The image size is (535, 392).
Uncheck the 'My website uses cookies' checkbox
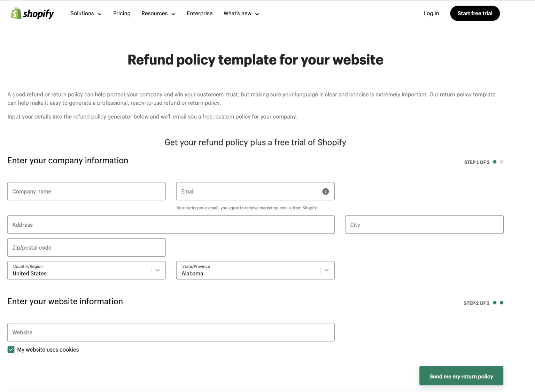11,350
